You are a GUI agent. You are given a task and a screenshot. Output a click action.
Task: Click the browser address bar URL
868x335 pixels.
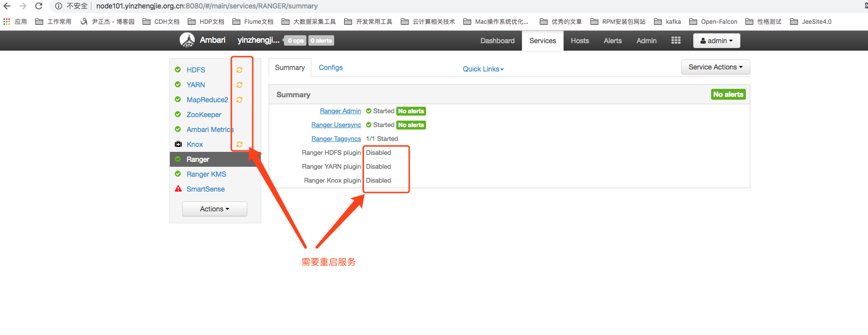[207, 6]
